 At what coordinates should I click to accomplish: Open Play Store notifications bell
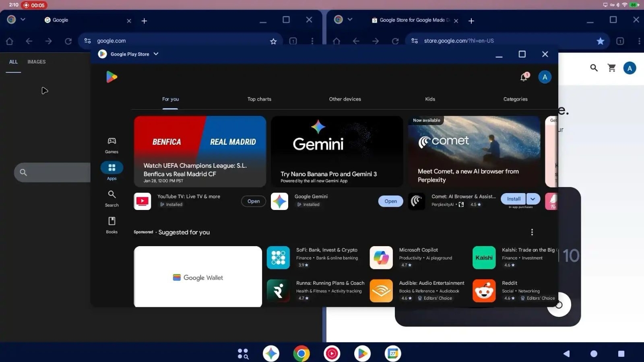(x=524, y=77)
